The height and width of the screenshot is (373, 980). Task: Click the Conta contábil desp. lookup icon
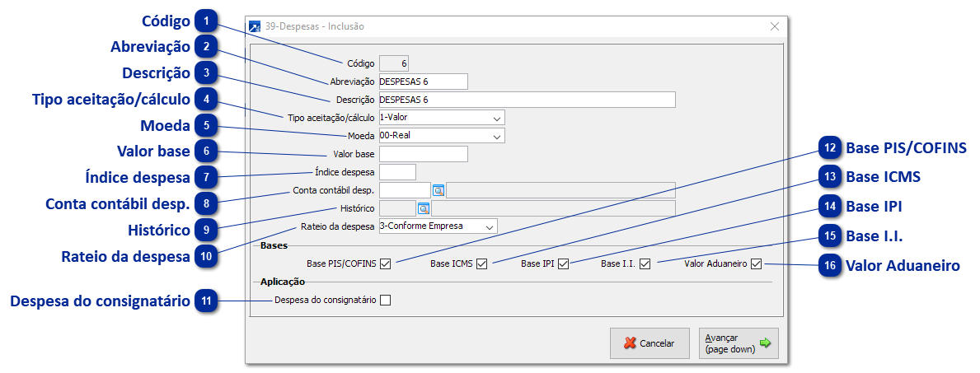[438, 190]
